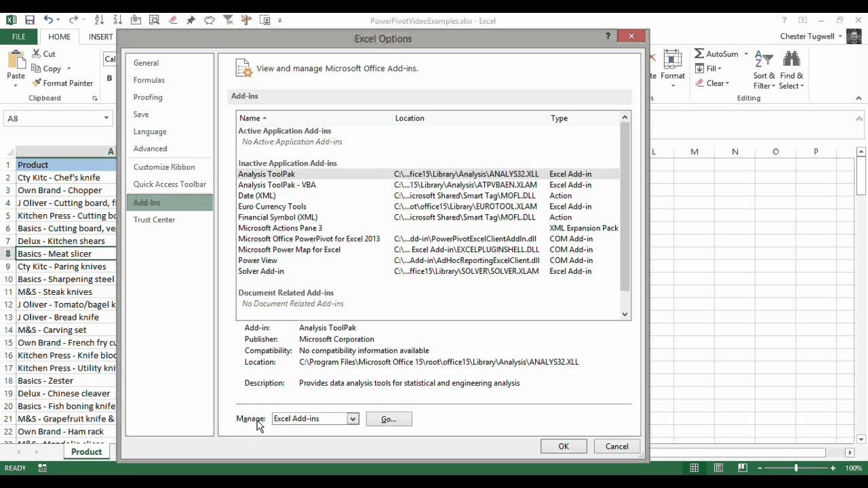
Task: Open Customize Quick Access Toolbar arrow
Action: pyautogui.click(x=280, y=20)
